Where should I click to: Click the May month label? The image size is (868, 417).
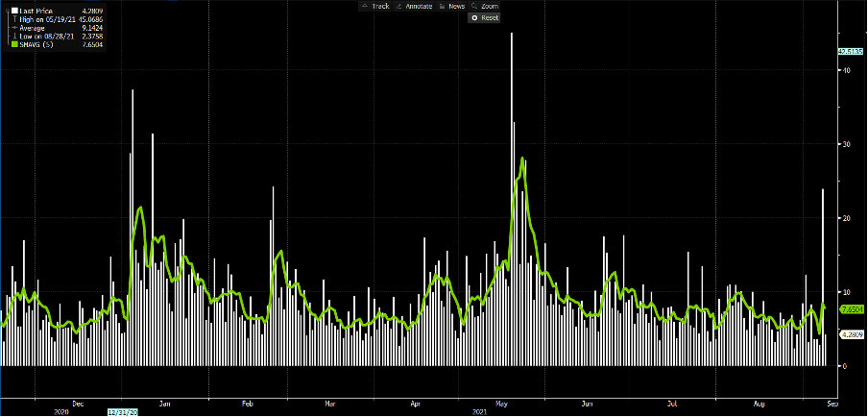502,405
